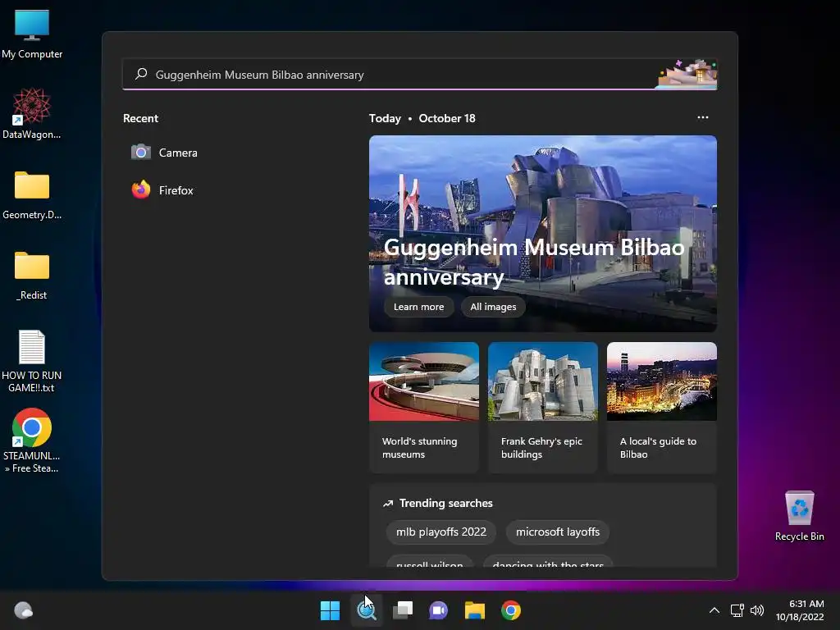840x630 pixels.
Task: Select HOW TO RUN GAME!!.txt file
Action: (32, 361)
